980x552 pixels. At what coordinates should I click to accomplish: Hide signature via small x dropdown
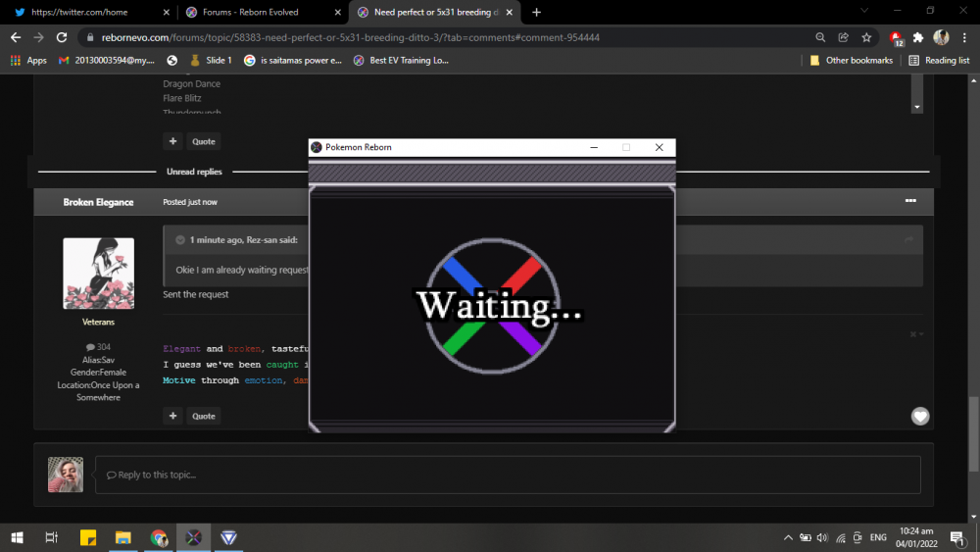click(916, 334)
